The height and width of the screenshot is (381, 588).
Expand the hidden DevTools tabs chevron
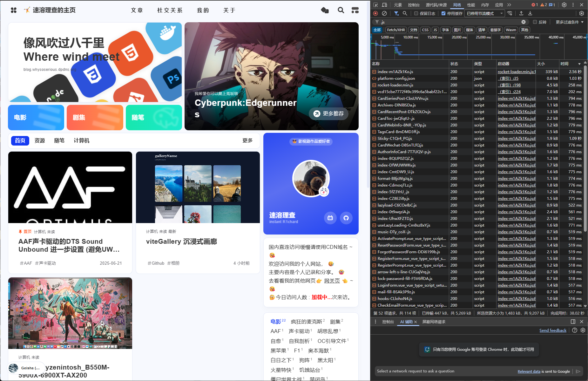pyautogui.click(x=509, y=5)
